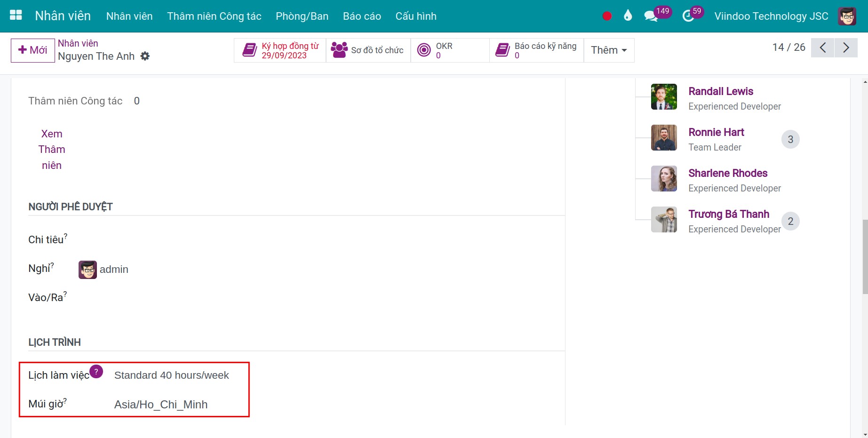Click admin avatar in Nghỉ field
Viewport: 868px width, 438px height.
(88, 270)
